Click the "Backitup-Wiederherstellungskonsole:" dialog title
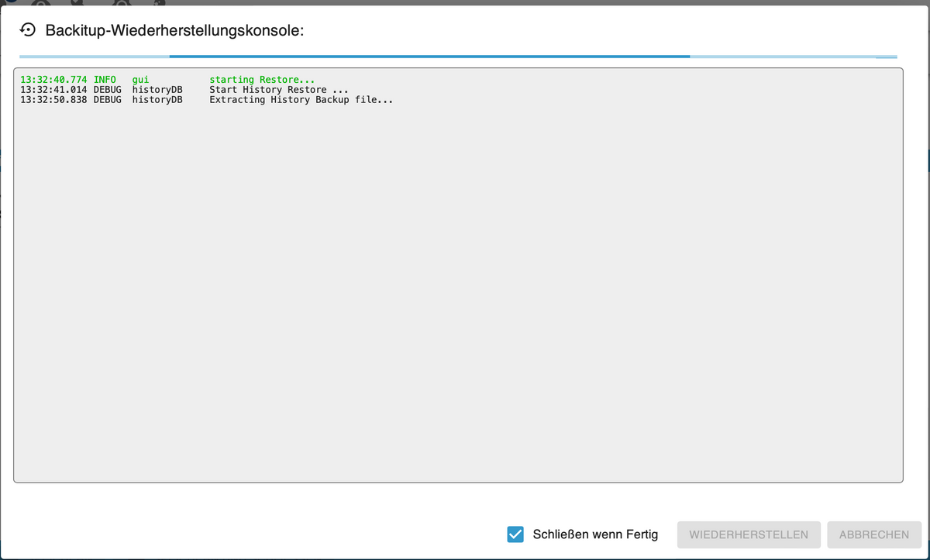Screen dimensions: 930x560 (x=175, y=31)
